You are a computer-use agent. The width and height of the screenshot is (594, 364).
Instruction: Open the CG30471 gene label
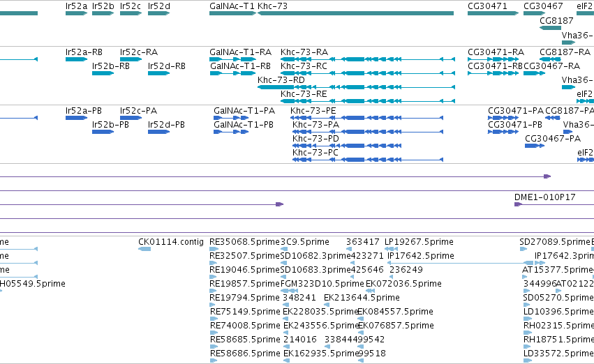pyautogui.click(x=487, y=6)
